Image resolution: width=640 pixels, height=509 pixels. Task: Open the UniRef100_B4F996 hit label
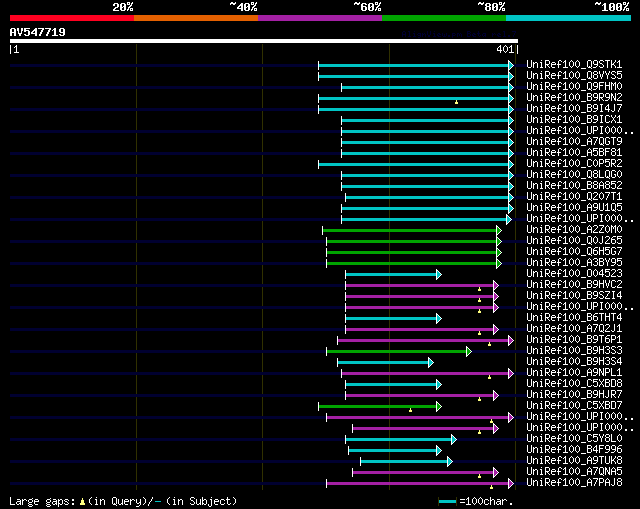click(574, 450)
